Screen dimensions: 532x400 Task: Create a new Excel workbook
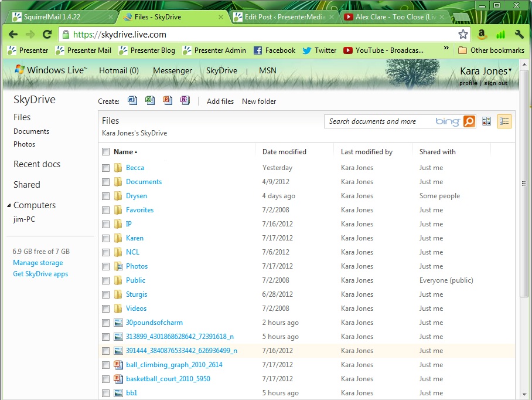click(x=150, y=100)
